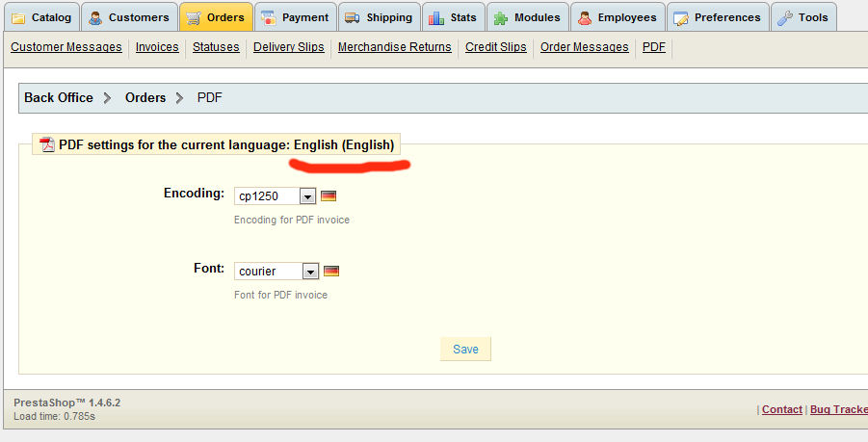Open the Encoding dropdown showing cp1250
The width and height of the screenshot is (868, 442).
pyautogui.click(x=276, y=195)
